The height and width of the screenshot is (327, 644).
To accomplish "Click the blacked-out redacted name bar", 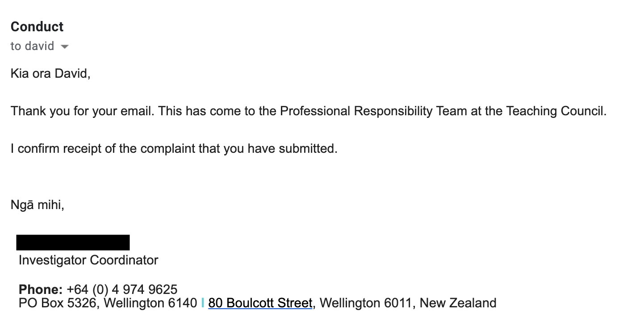I will [73, 242].
